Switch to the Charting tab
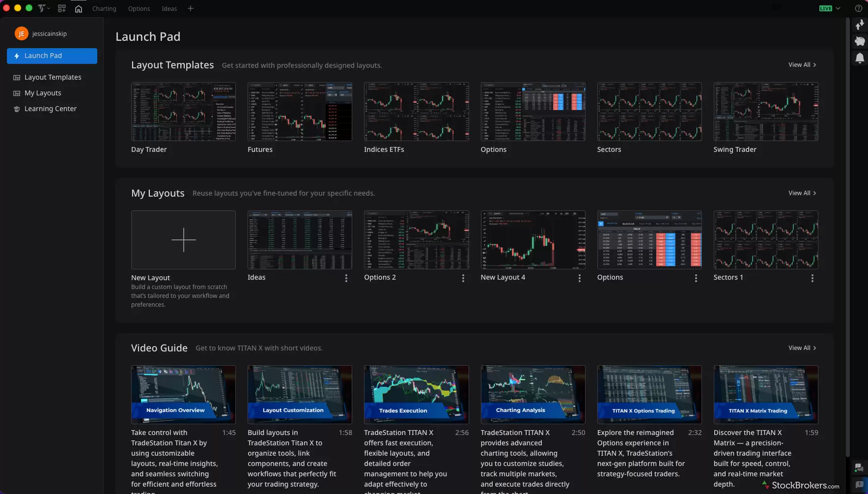868x494 pixels. click(x=104, y=8)
